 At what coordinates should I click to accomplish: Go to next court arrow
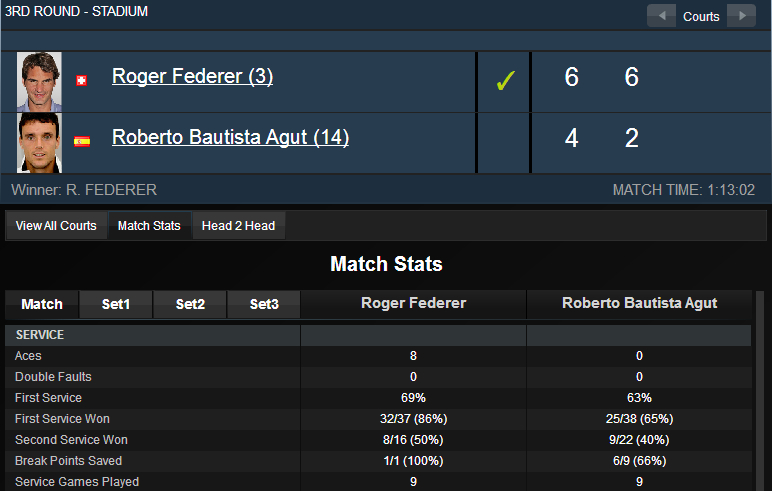tap(741, 16)
